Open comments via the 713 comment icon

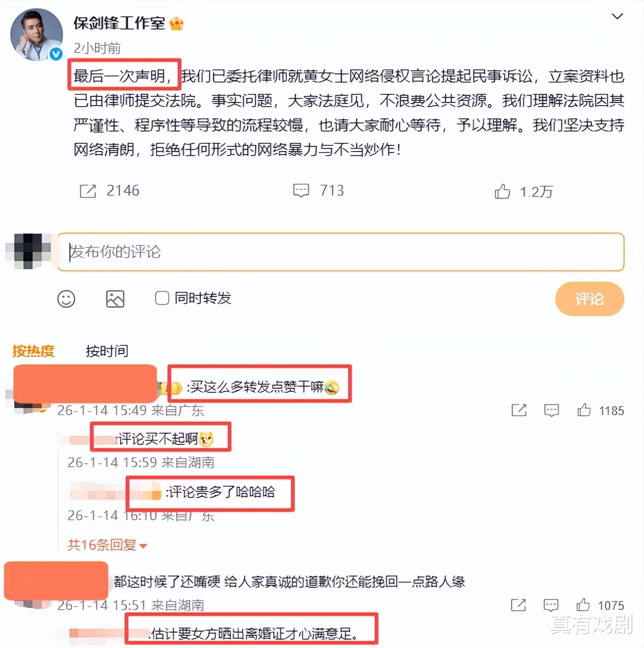(301, 191)
